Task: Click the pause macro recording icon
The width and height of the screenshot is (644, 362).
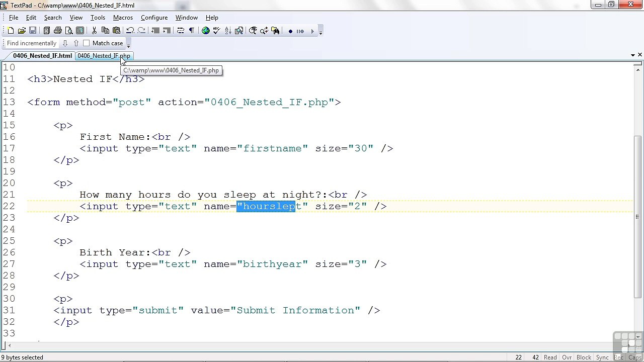Action: coord(300,31)
